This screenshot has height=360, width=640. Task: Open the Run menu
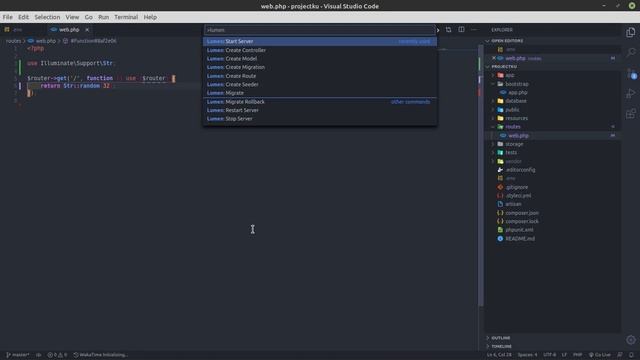point(104,17)
